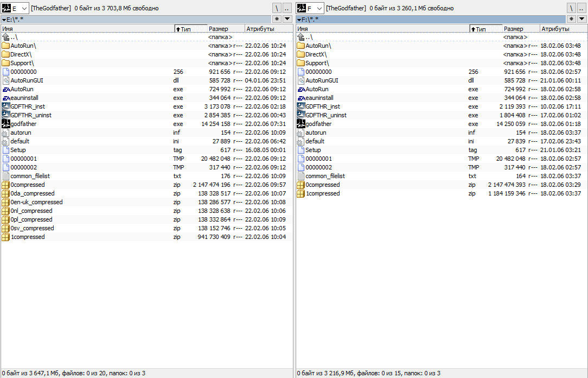Click the Support folder icon in left panel
The width and height of the screenshot is (588, 378).
coord(5,63)
